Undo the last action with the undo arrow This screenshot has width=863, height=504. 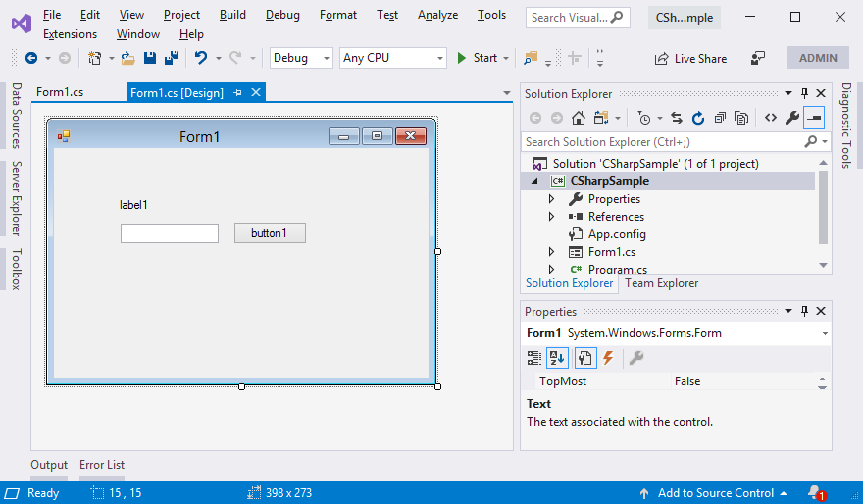[x=201, y=58]
